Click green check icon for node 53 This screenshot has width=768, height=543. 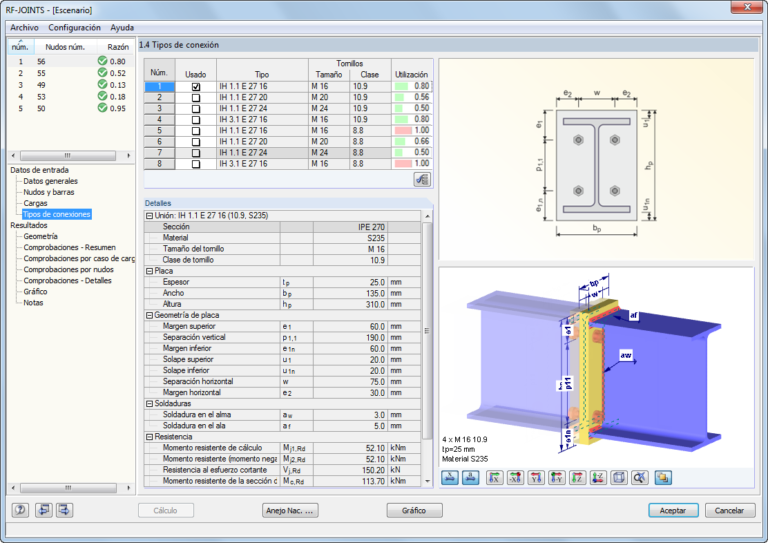pos(102,96)
